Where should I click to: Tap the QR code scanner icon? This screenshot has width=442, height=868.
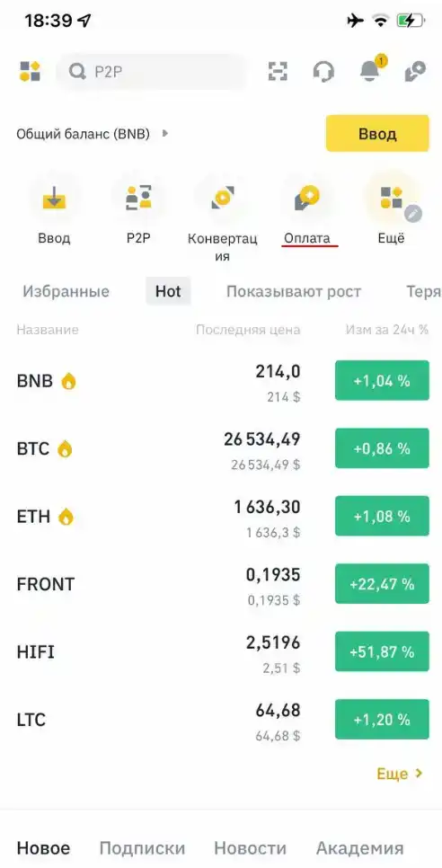click(278, 71)
